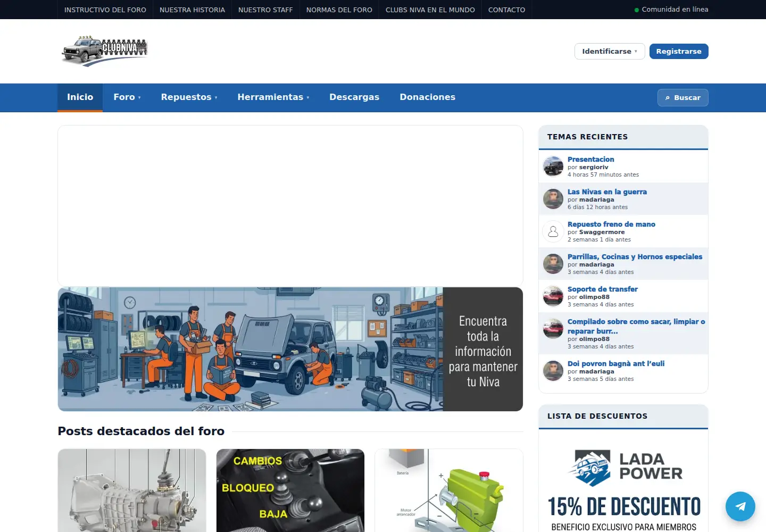Open Nuestra Historia page
The image size is (766, 532).
[x=192, y=10]
